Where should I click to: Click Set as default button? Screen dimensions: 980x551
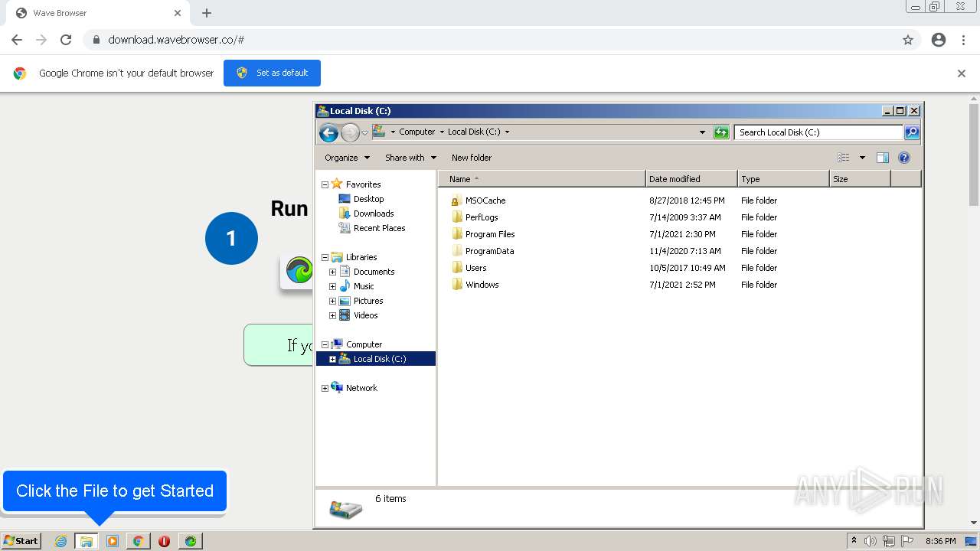pyautogui.click(x=272, y=73)
